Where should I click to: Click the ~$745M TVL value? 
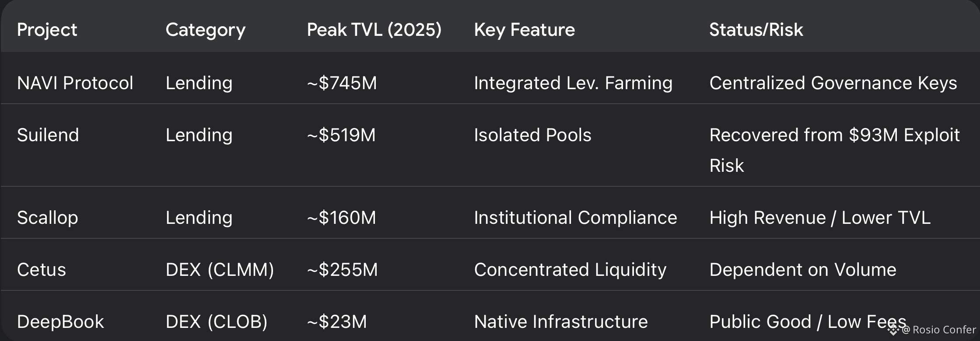tap(342, 83)
